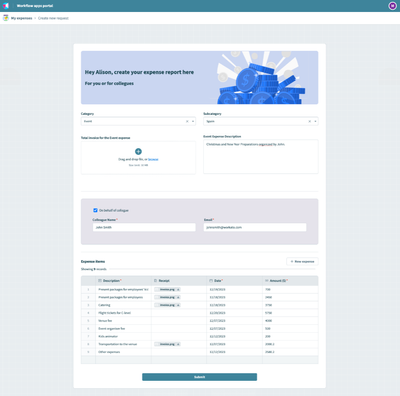Click the Workflow apps portal logo icon
This screenshot has width=400, height=396.
6,6
